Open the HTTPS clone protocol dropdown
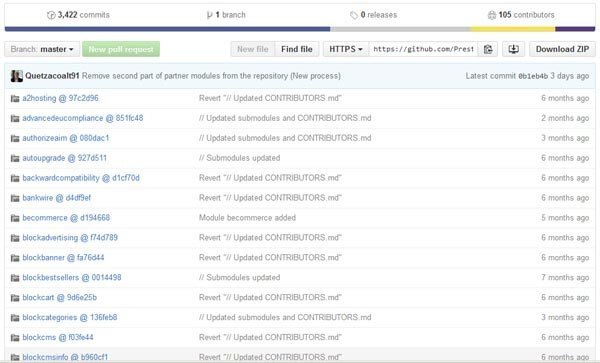The height and width of the screenshot is (363, 600). pos(346,49)
